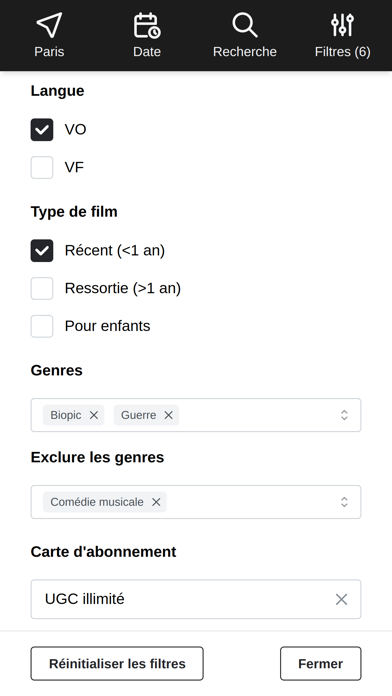Open the Paris location arrow icon

click(49, 25)
